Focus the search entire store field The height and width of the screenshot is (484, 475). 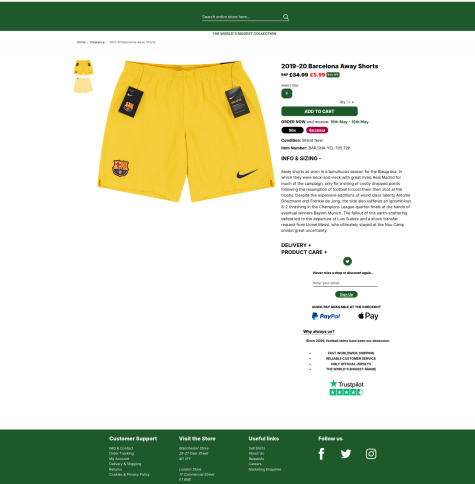(x=242, y=17)
